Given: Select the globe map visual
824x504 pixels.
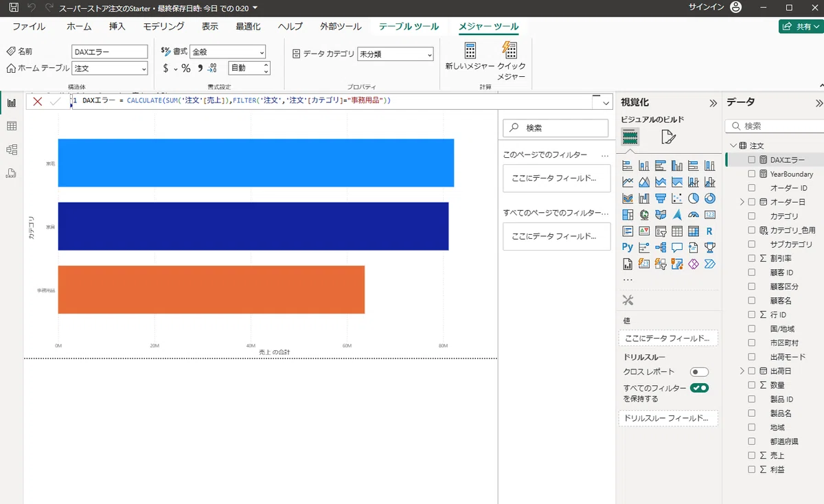Looking at the screenshot, I should pyautogui.click(x=644, y=215).
